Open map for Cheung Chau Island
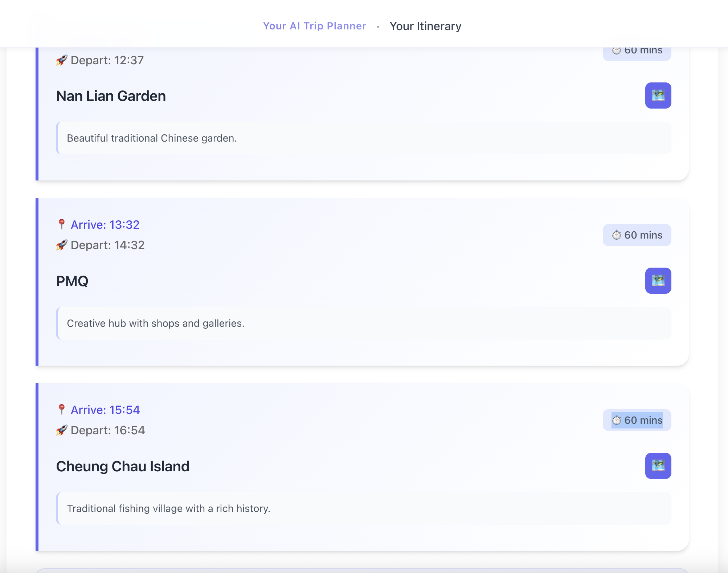 (x=658, y=466)
